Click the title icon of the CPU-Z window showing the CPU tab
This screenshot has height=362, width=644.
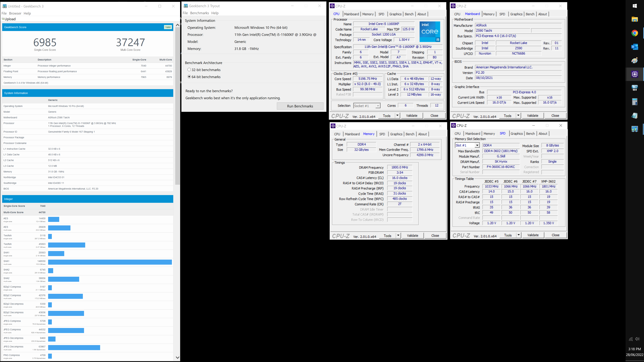point(332,6)
